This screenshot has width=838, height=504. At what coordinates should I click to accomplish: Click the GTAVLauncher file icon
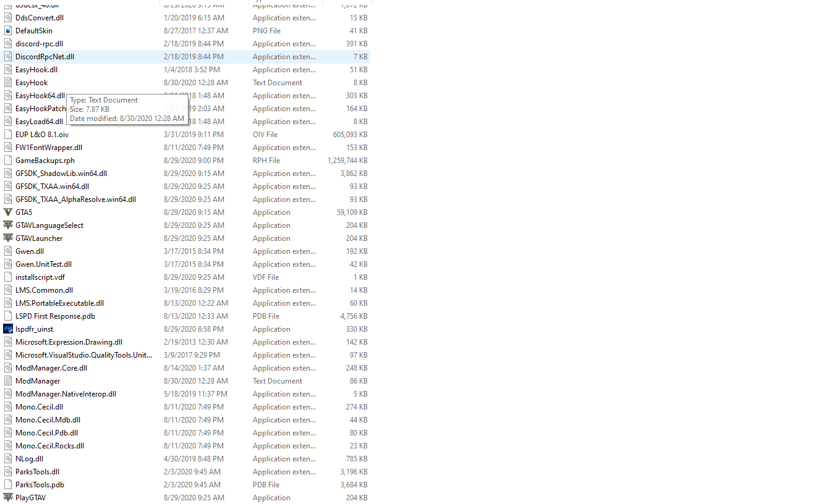coord(8,238)
